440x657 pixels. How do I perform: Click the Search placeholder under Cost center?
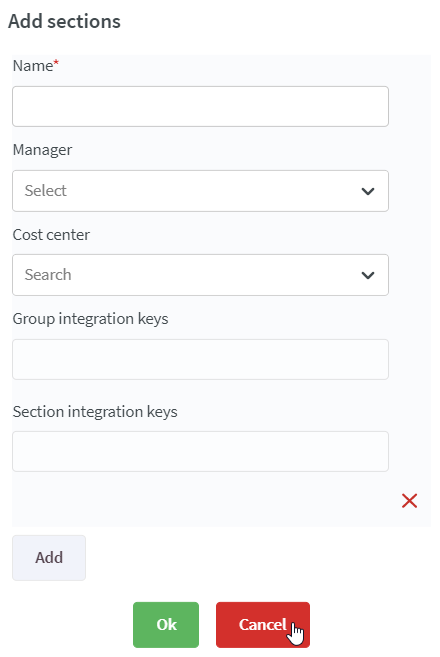(x=48, y=275)
